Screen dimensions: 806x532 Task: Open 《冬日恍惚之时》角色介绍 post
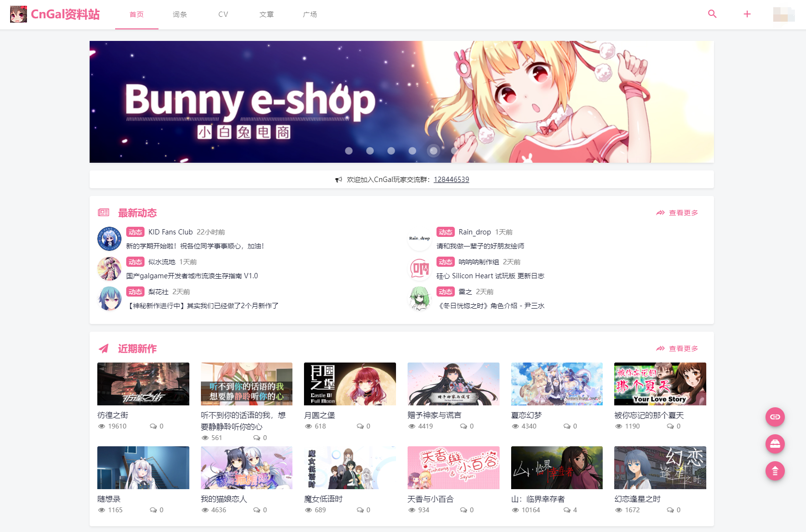click(490, 306)
